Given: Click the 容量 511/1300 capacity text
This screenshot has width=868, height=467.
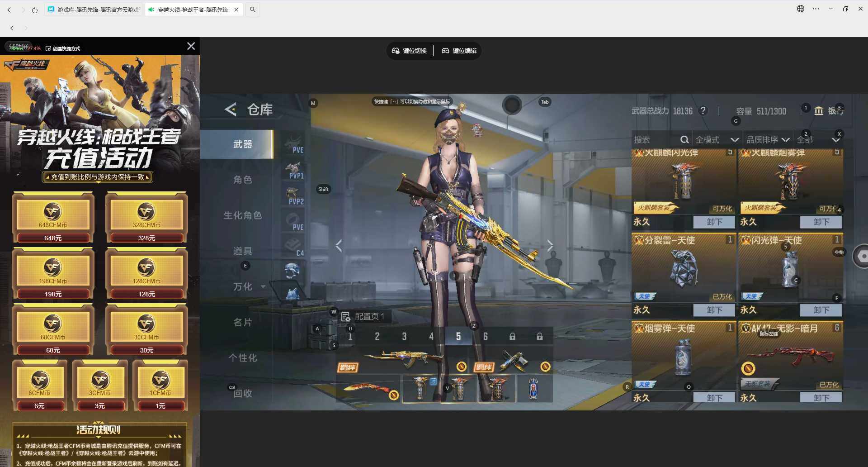Looking at the screenshot, I should pyautogui.click(x=761, y=111).
